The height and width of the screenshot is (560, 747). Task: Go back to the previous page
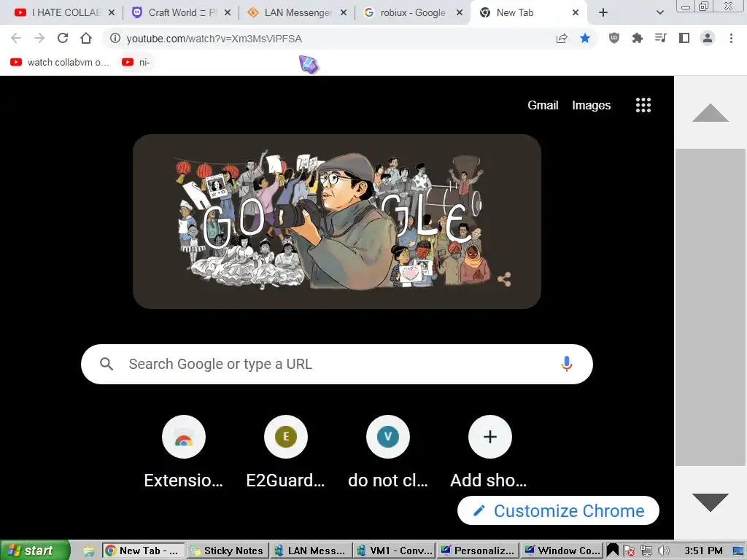click(x=16, y=38)
